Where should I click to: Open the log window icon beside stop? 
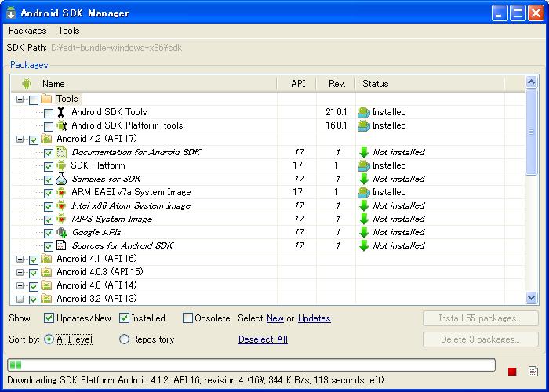click(x=533, y=371)
